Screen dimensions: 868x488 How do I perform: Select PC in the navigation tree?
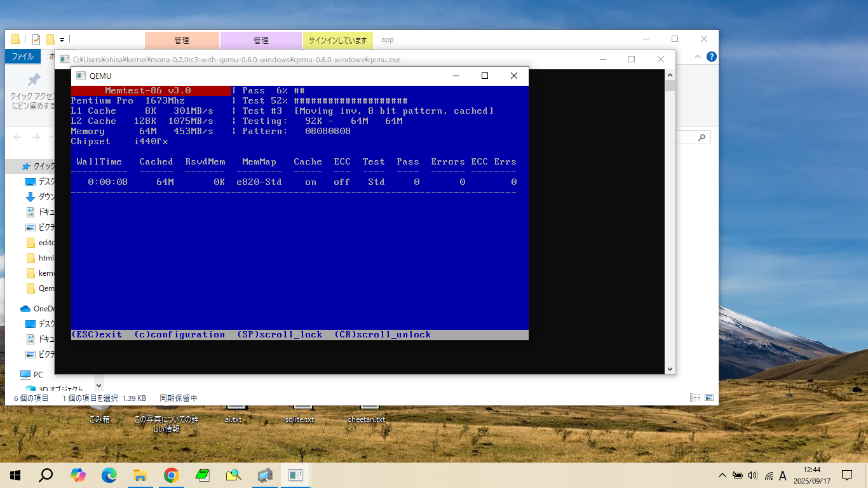pos(32,375)
